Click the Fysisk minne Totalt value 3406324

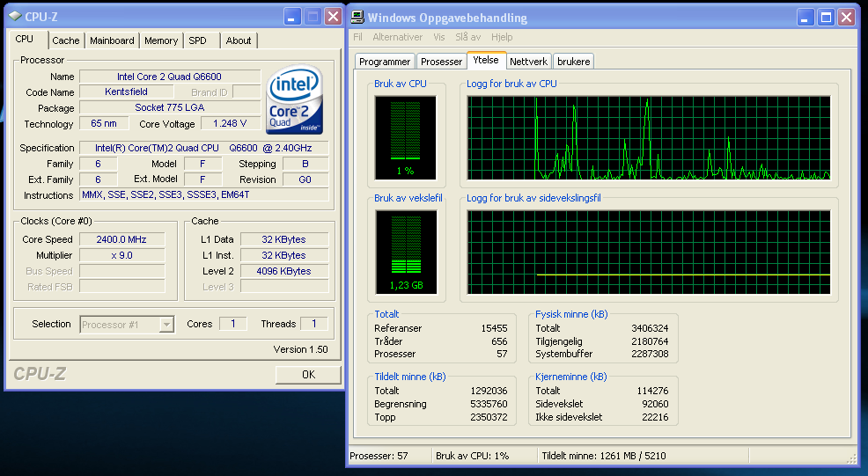[650, 328]
